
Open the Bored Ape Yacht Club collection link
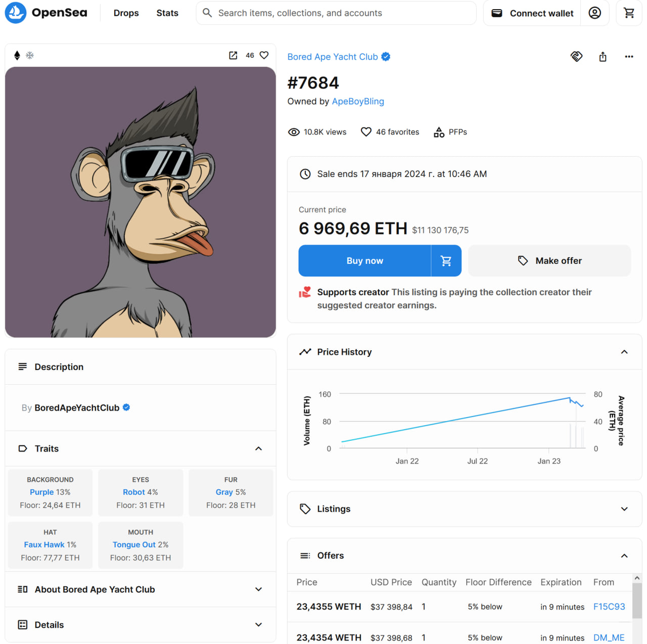[333, 57]
